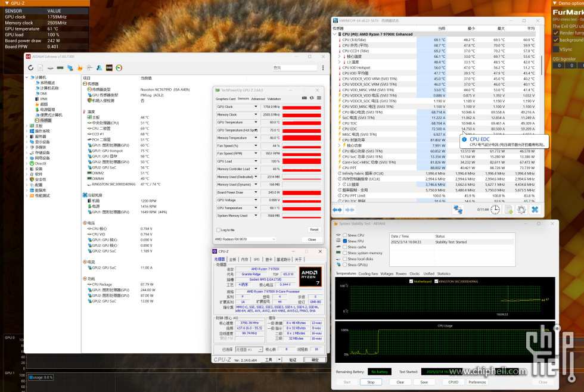Open the GPU Clock sensor dropdown in GPU-Z

(256, 107)
